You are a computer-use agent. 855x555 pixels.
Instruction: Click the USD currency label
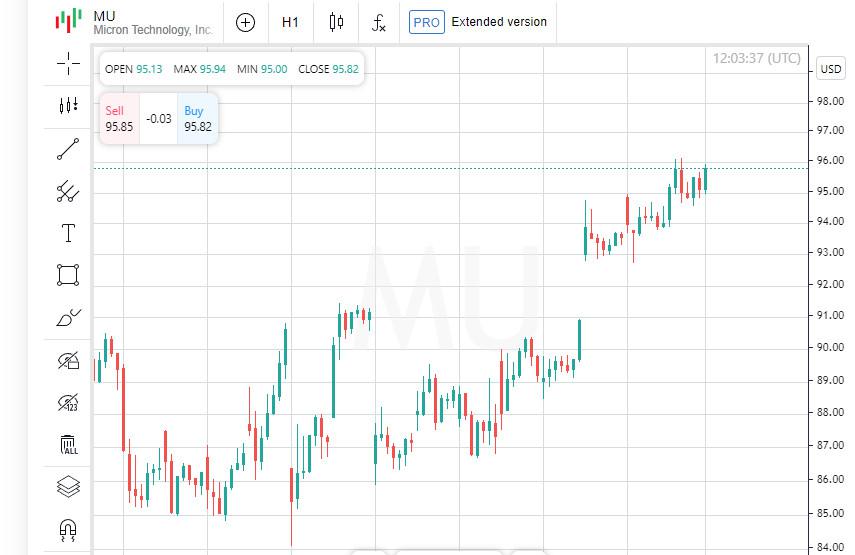830,69
